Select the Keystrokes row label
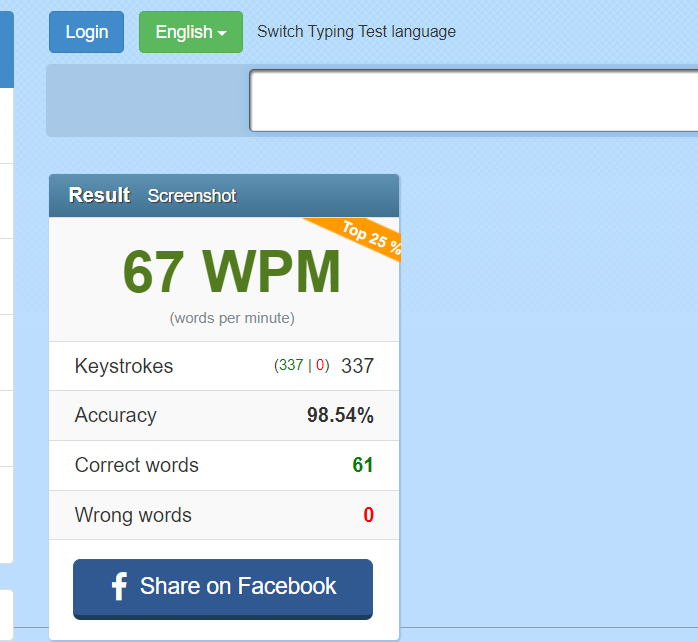Image resolution: width=698 pixels, height=642 pixels. pyautogui.click(x=124, y=366)
